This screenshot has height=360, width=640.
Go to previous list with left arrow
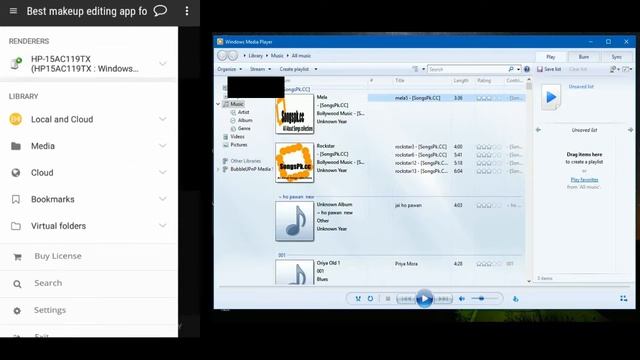point(538,130)
